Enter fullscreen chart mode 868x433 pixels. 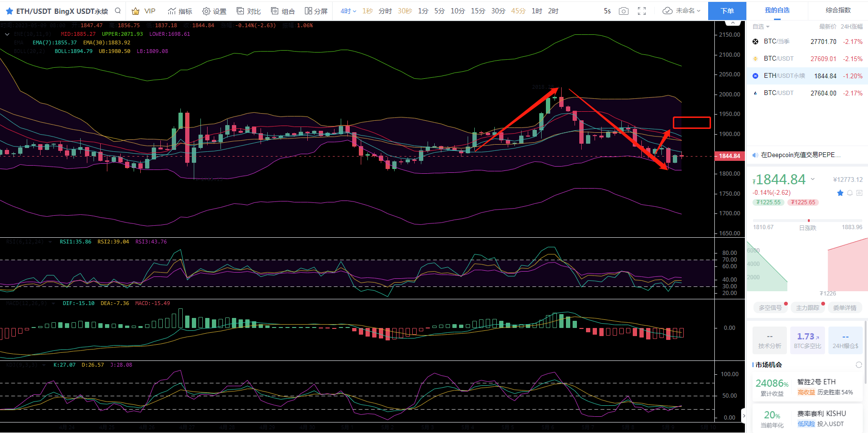coord(642,11)
